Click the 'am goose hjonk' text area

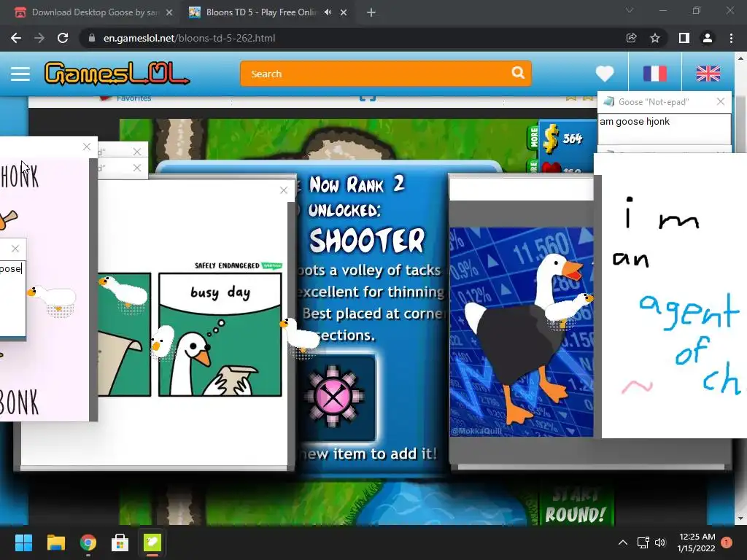[x=664, y=128]
